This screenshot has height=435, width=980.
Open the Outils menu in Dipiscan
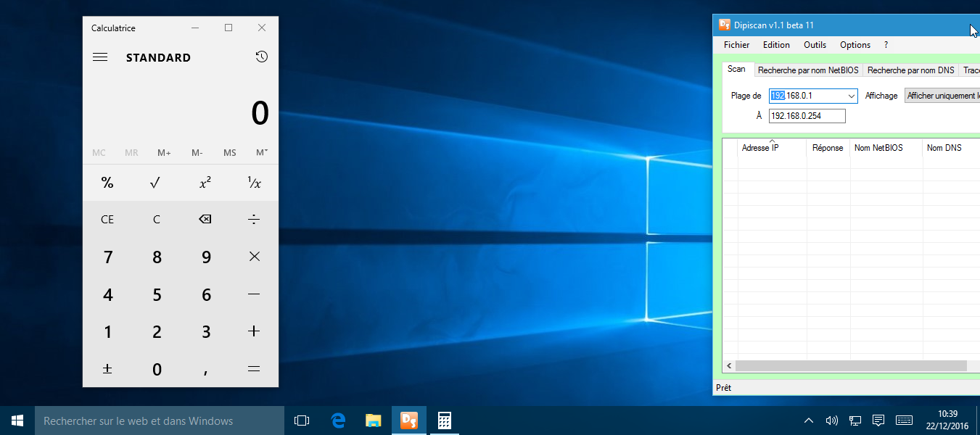point(815,45)
